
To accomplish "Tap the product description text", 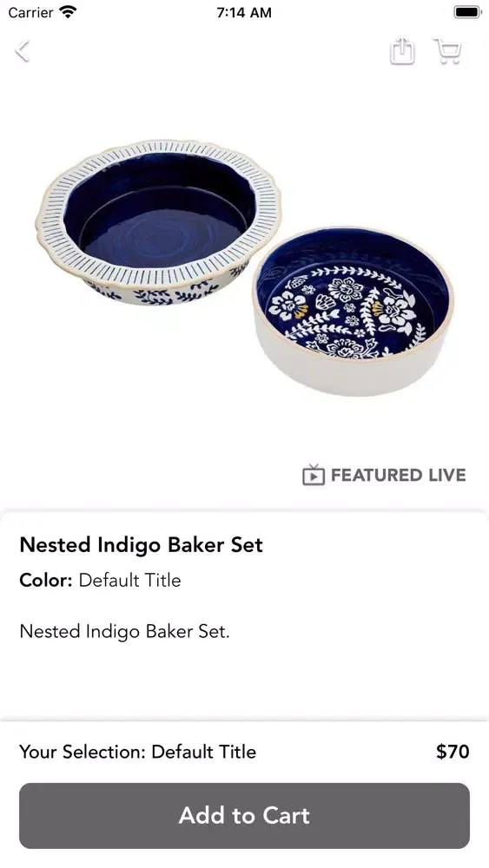I will [x=124, y=631].
